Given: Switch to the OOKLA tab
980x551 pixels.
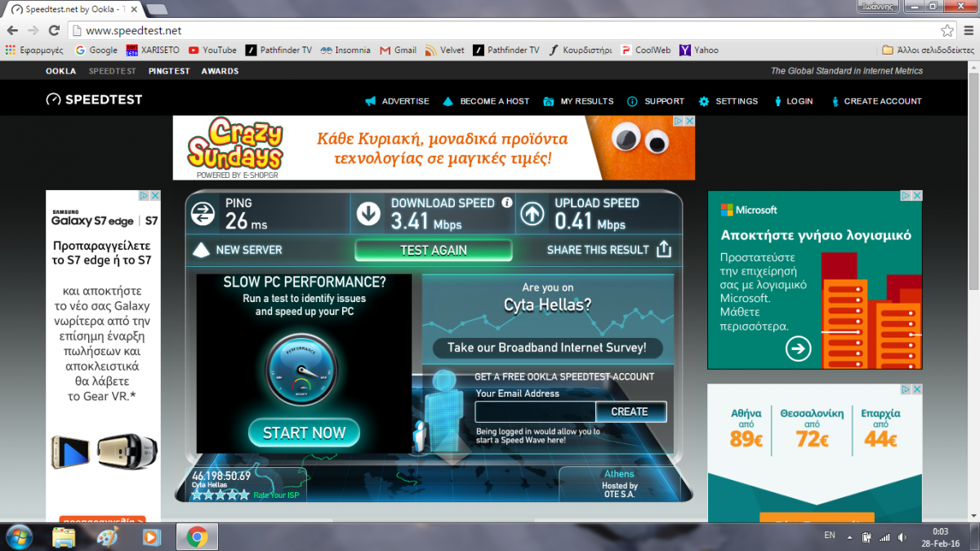Looking at the screenshot, I should pos(60,71).
